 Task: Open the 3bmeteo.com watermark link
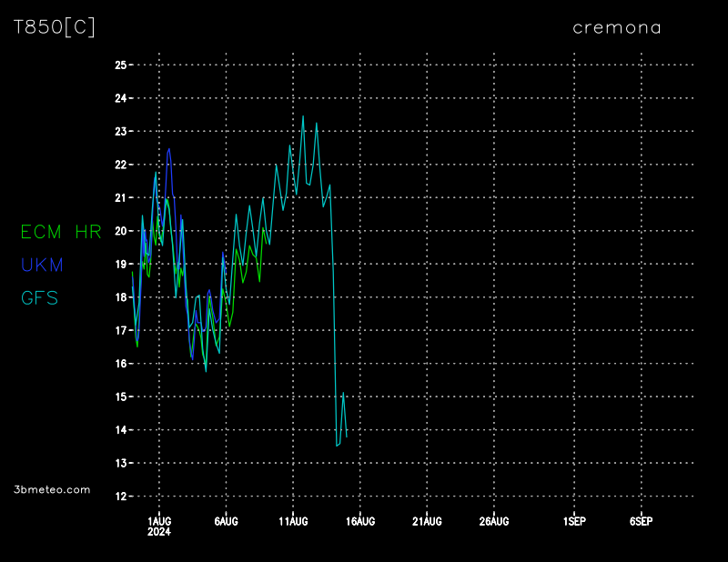[x=52, y=489]
